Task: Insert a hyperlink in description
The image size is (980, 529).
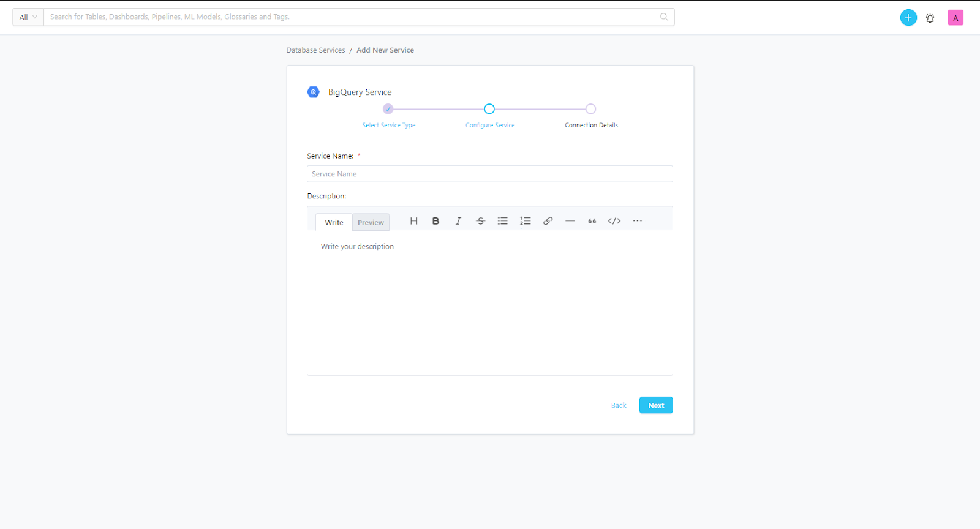Action: click(548, 221)
